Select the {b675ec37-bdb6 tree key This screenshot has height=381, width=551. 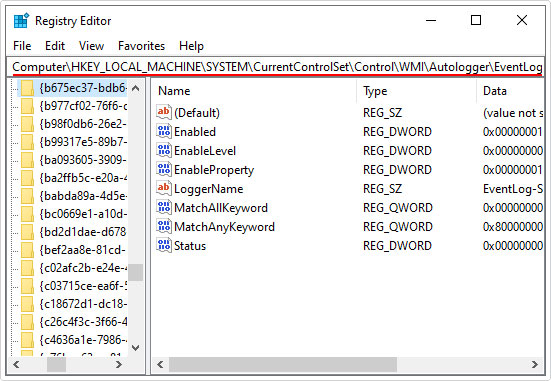pyautogui.click(x=83, y=88)
